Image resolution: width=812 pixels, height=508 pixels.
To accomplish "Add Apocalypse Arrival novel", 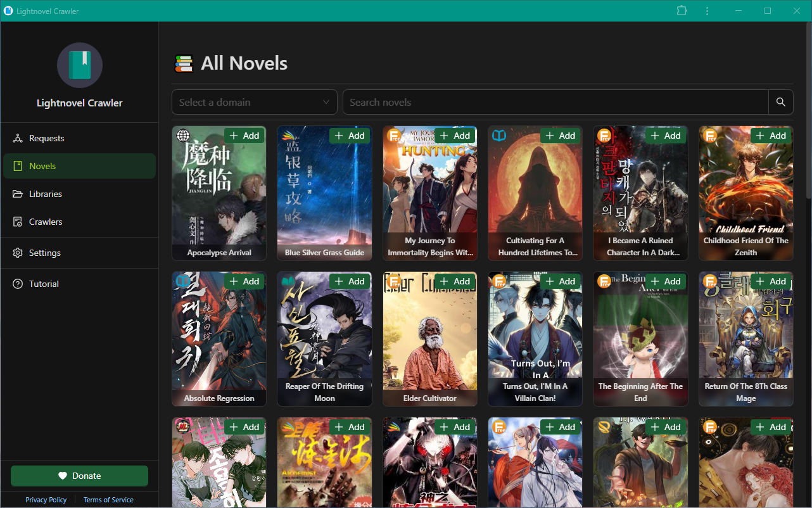I will point(244,136).
